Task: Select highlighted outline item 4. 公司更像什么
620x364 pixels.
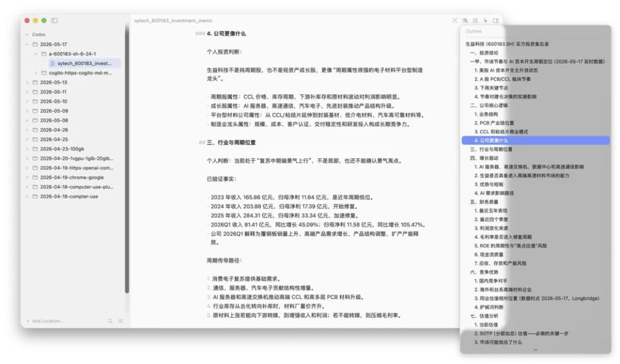Action: tap(536, 141)
